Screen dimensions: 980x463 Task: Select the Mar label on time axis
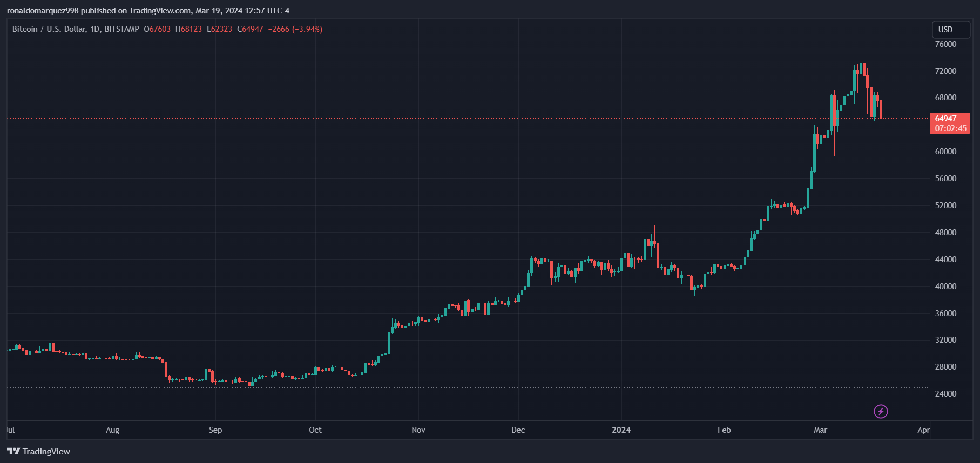click(x=820, y=430)
